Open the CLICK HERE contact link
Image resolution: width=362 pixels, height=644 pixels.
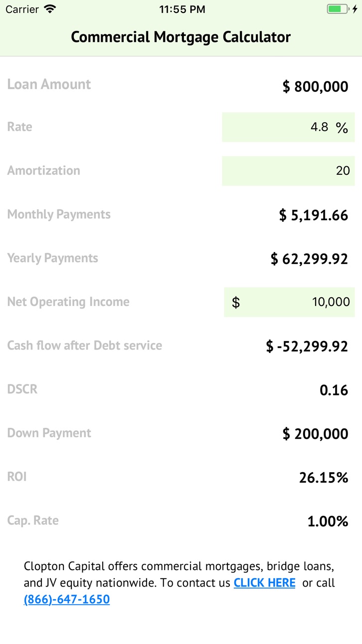[x=264, y=583]
